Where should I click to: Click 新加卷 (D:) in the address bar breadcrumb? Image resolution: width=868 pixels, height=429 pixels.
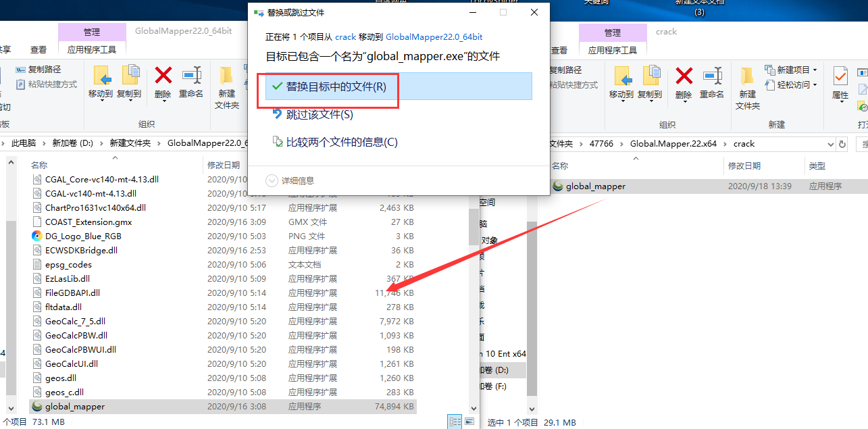(x=73, y=143)
